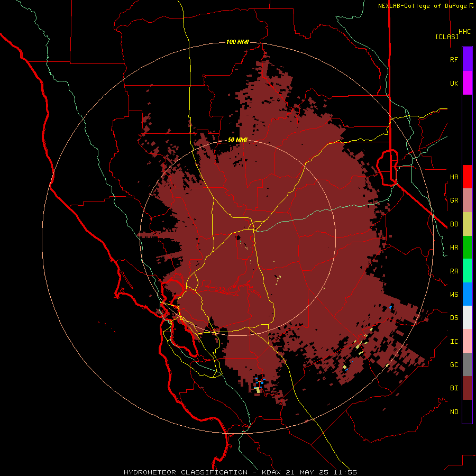The height and width of the screenshot is (476, 476).
Task: Select the BD yellow legend color block
Action: [467, 224]
